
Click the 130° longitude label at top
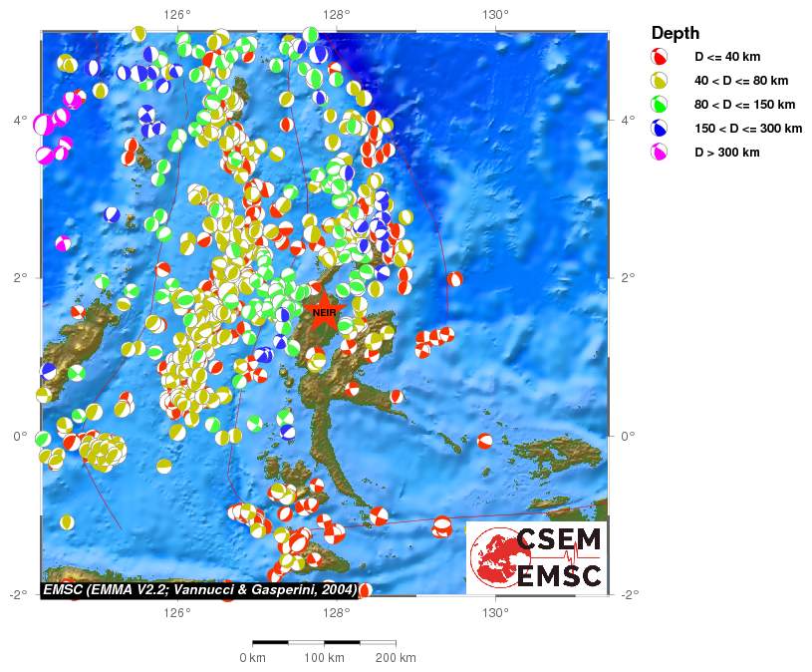pos(495,14)
